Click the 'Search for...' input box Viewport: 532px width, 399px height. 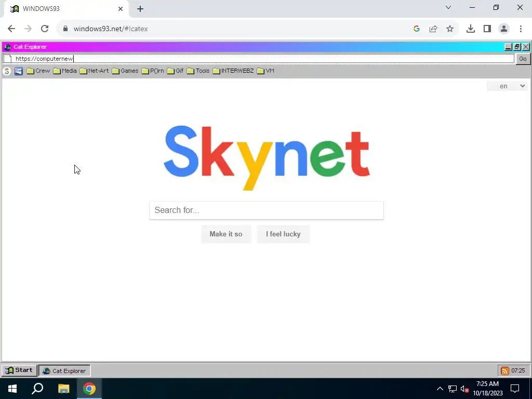pos(267,210)
